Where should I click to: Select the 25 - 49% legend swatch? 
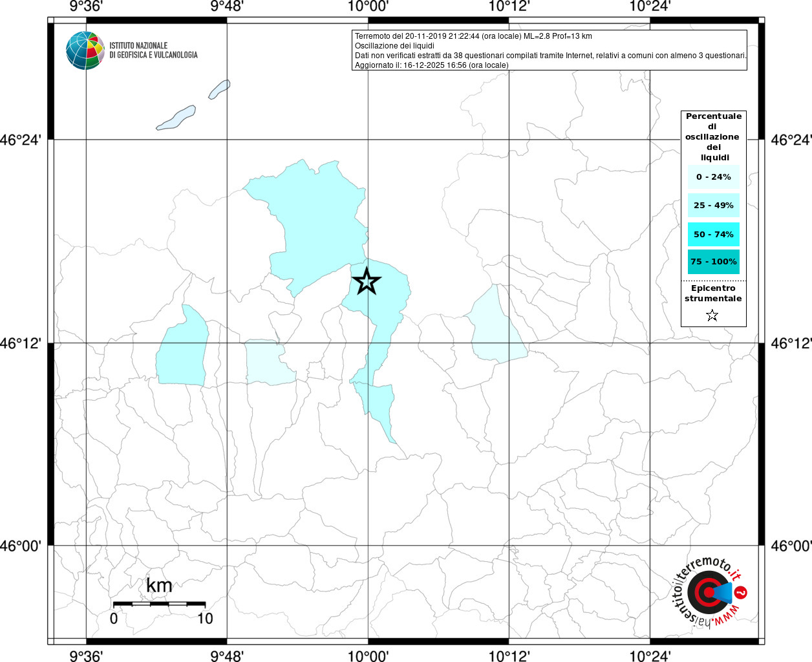[714, 206]
